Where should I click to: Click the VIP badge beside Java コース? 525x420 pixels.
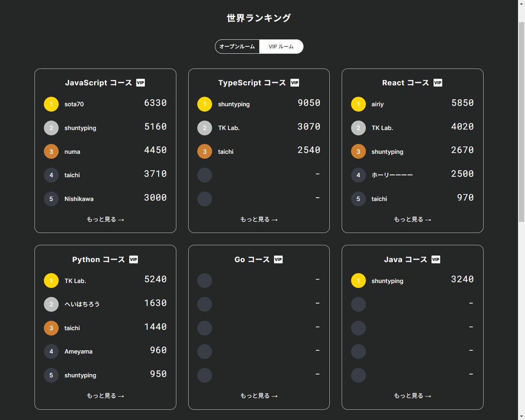pos(436,259)
